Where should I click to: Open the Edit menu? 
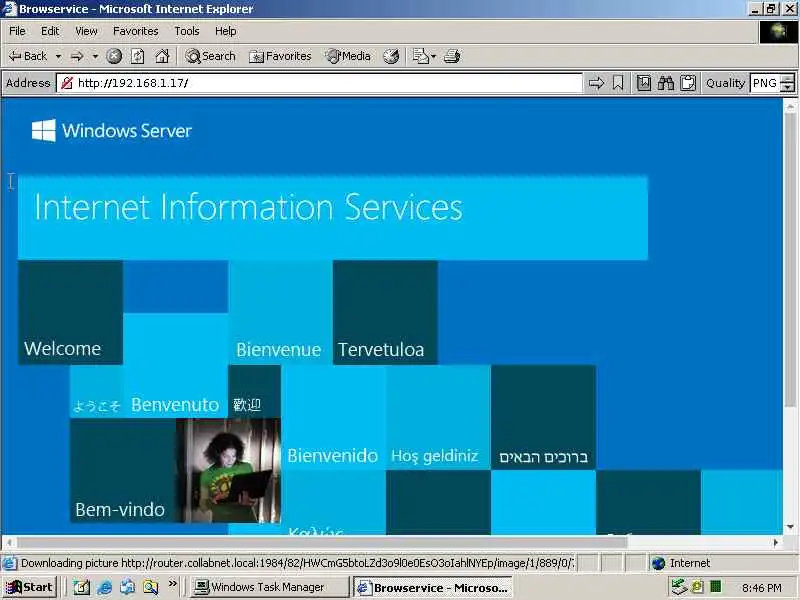pyautogui.click(x=50, y=31)
